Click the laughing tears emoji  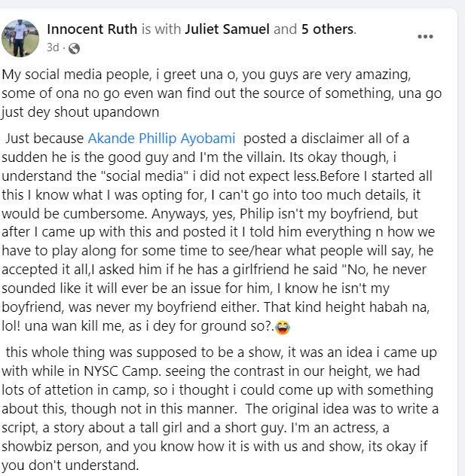(283, 327)
